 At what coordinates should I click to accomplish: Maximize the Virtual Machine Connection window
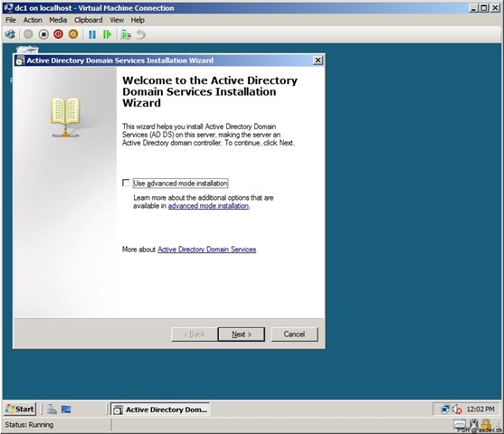pyautogui.click(x=484, y=8)
